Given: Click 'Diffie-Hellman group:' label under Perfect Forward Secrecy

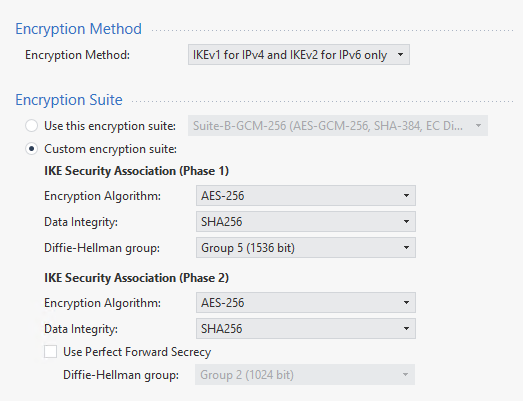Looking at the screenshot, I should [121, 375].
